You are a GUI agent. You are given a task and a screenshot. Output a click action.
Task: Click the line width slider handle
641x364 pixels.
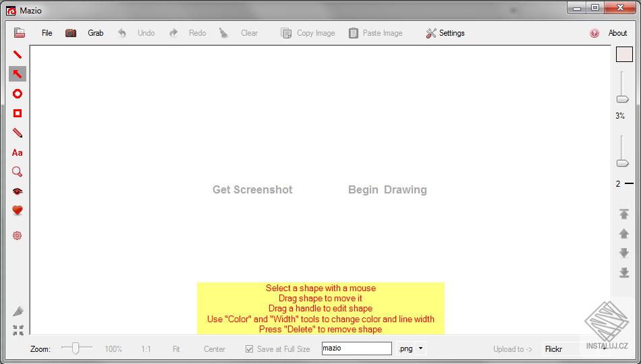623,163
